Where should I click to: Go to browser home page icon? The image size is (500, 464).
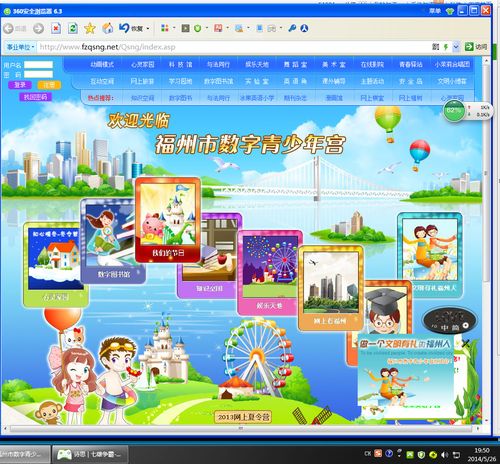107,28
